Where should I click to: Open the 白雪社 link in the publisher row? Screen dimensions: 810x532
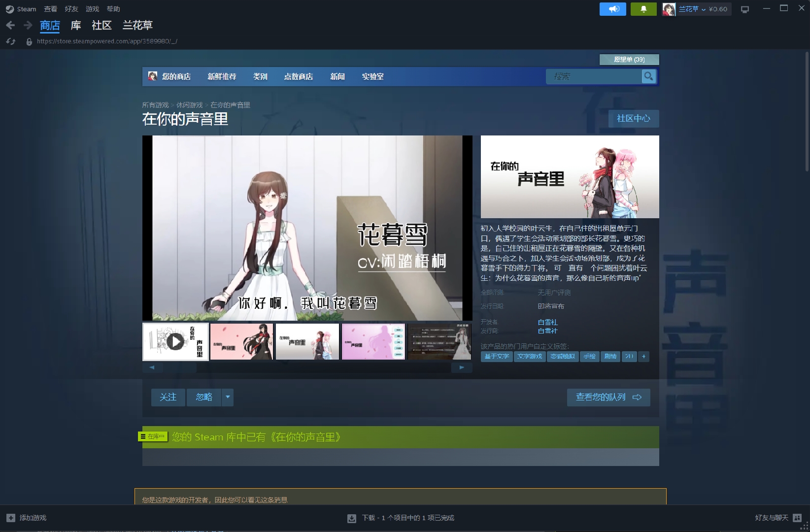coord(547,331)
